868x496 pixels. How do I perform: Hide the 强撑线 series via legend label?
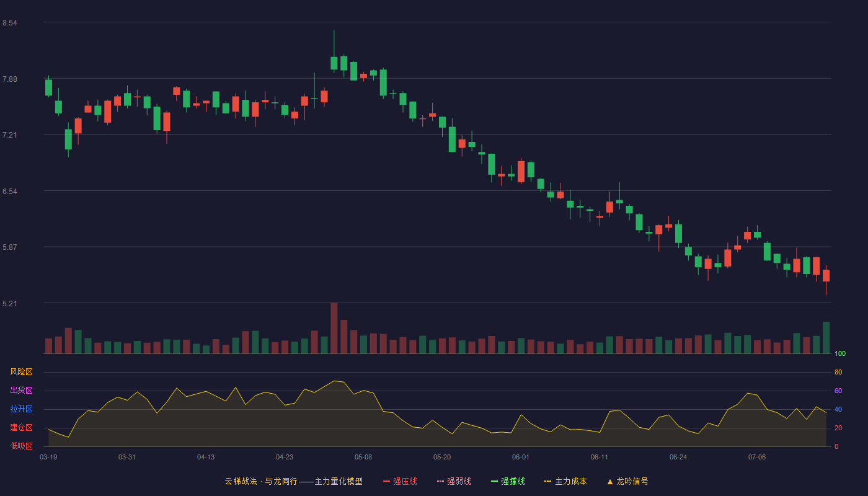coord(513,481)
